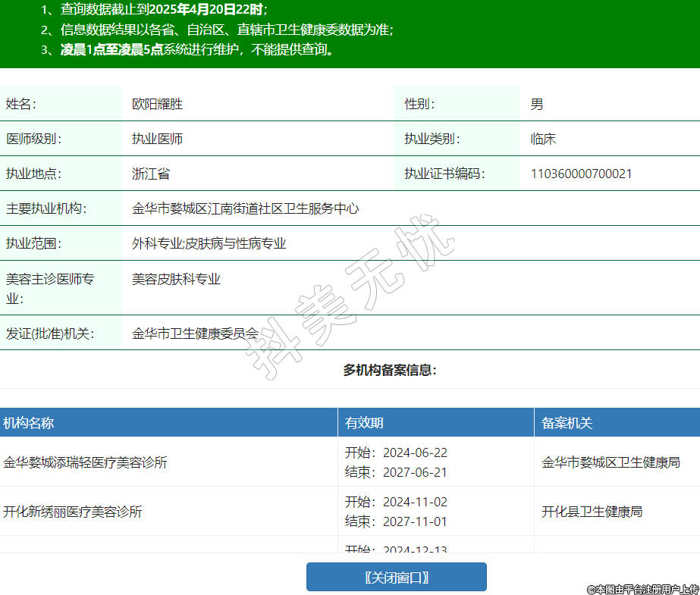Click the issuing authority 金华市卫生健康委员会
Image resolution: width=700 pixels, height=595 pixels.
coord(195,334)
